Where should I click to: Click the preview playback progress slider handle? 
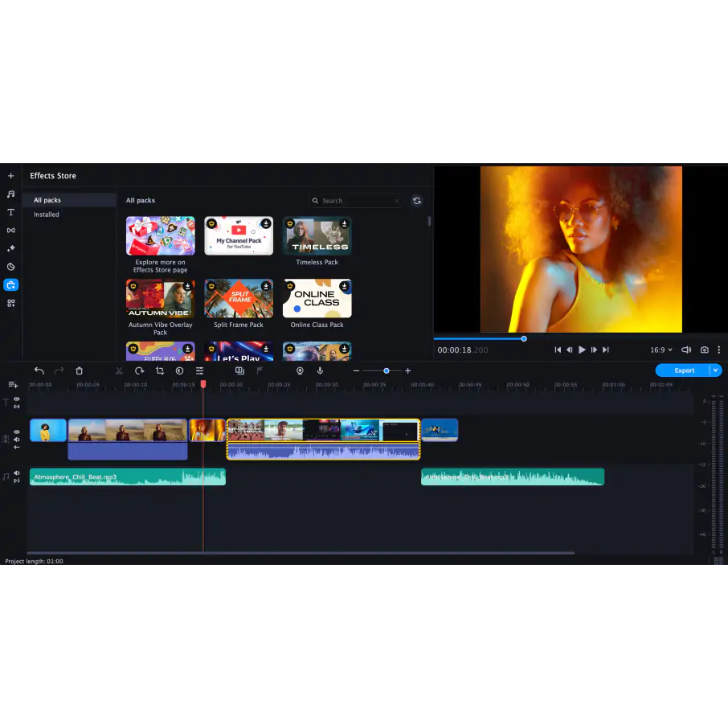coord(524,338)
